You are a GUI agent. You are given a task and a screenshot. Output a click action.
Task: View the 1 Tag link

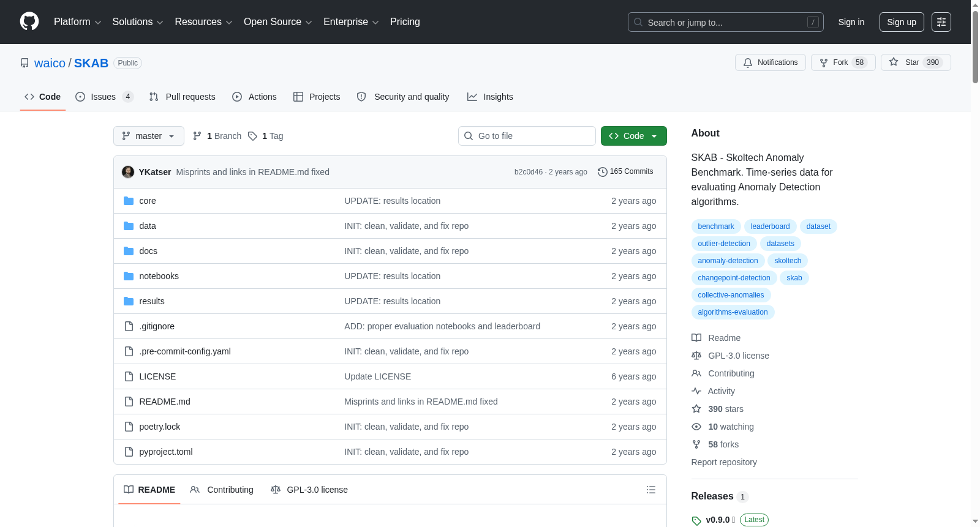pyautogui.click(x=266, y=136)
